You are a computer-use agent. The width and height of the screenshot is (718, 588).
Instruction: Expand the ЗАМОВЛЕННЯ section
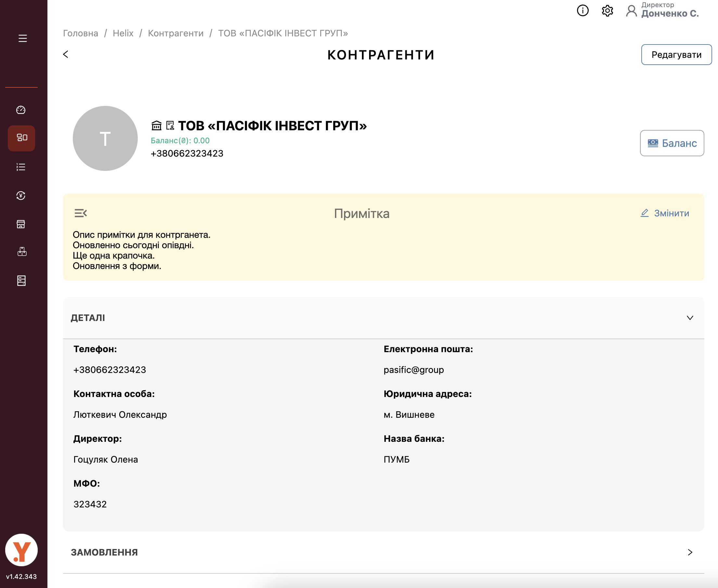[x=689, y=552]
